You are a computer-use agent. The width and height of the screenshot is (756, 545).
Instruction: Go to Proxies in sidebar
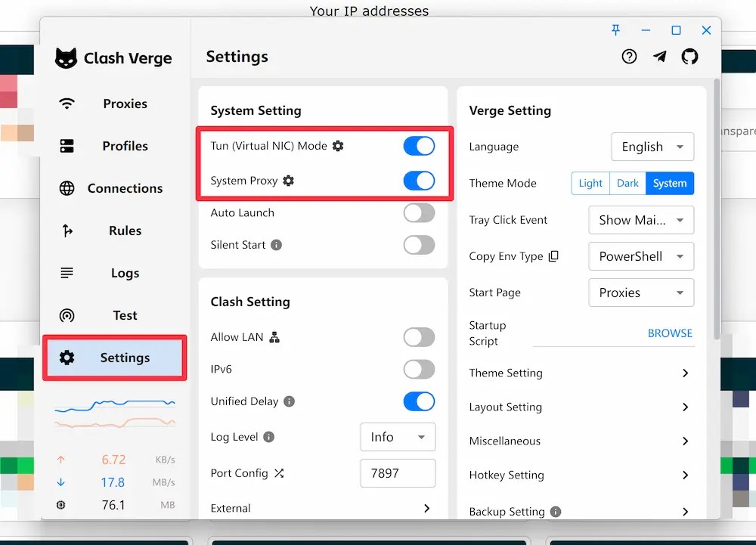pos(115,104)
